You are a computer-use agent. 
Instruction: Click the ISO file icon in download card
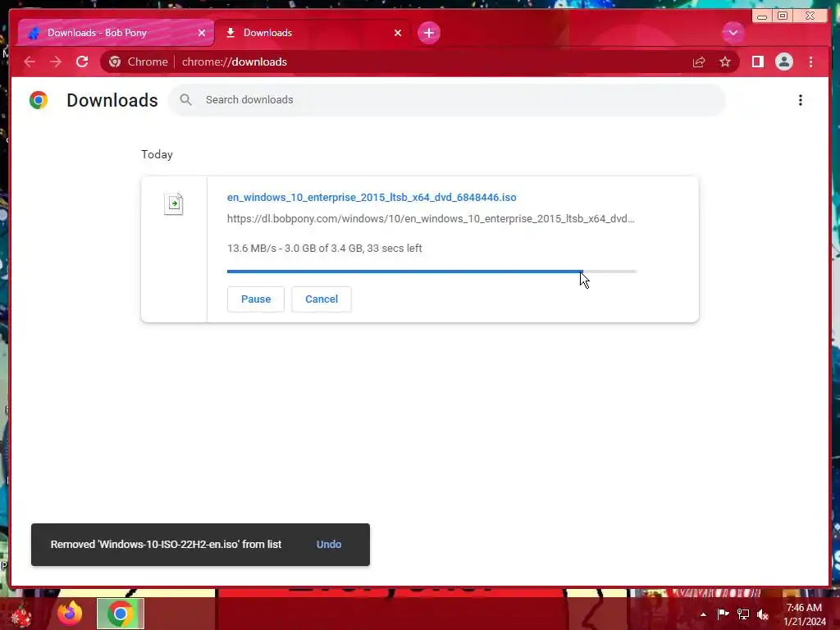[x=174, y=204]
